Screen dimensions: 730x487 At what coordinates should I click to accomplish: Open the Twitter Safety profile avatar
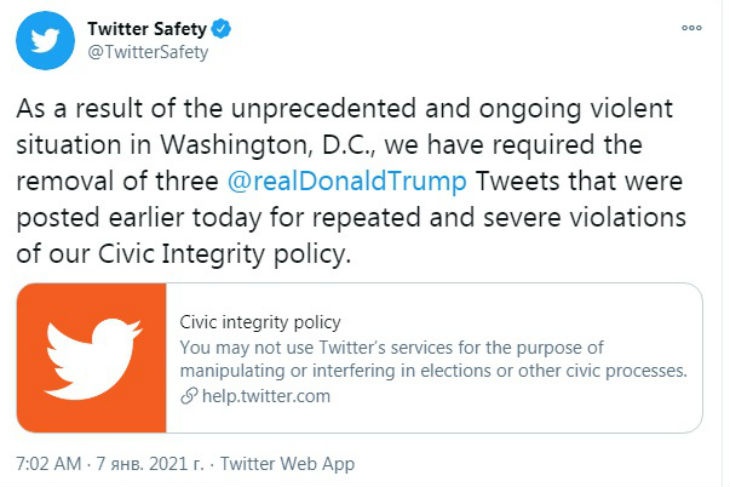(x=44, y=42)
